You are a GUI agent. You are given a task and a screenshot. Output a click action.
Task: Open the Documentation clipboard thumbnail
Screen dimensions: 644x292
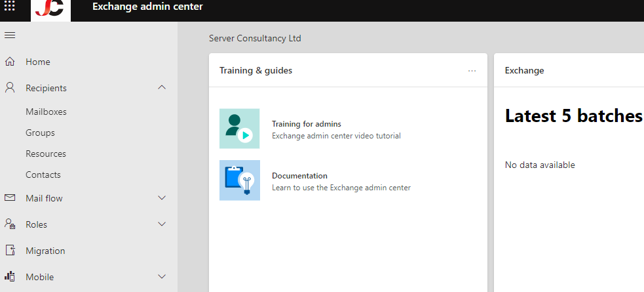[x=239, y=180]
